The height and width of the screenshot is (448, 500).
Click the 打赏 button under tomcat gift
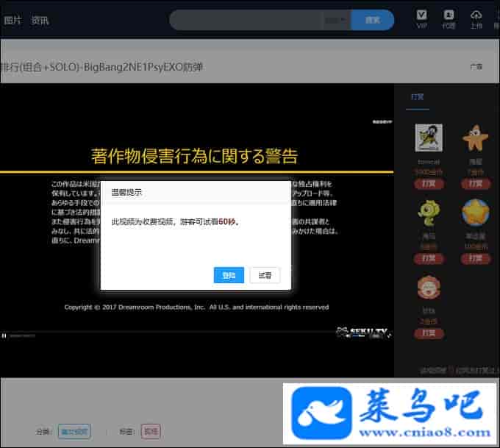pos(428,184)
